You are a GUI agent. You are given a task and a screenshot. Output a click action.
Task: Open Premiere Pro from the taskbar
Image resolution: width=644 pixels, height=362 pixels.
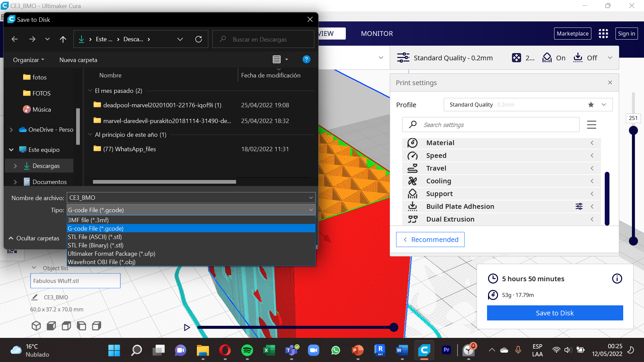point(446,350)
